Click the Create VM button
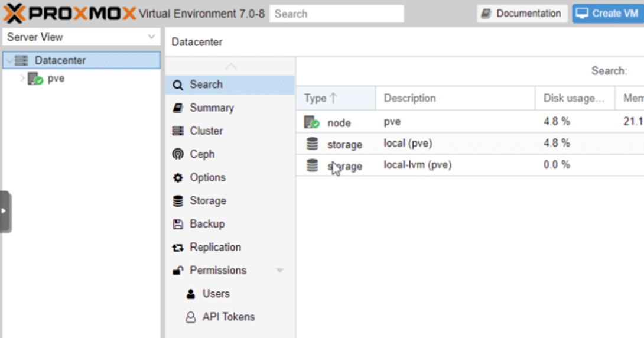The width and height of the screenshot is (644, 338). click(x=608, y=14)
